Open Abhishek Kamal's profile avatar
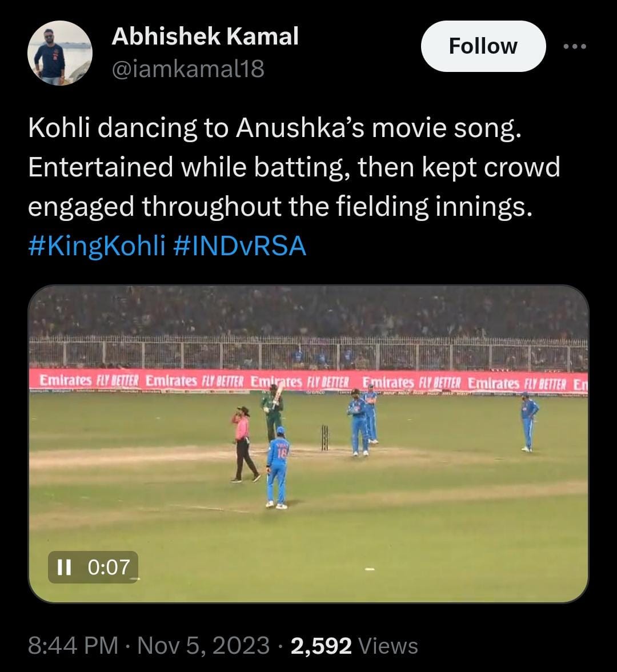This screenshot has width=617, height=672. pyautogui.click(x=60, y=53)
